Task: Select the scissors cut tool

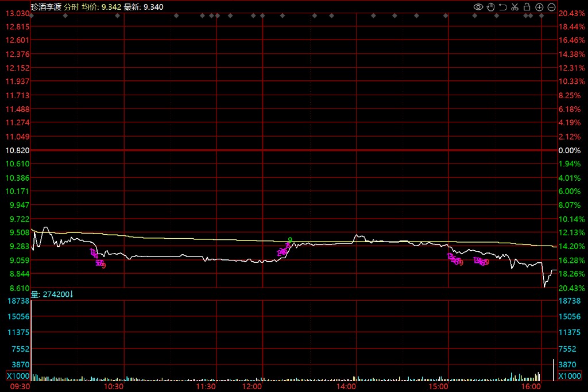Action: [x=514, y=7]
